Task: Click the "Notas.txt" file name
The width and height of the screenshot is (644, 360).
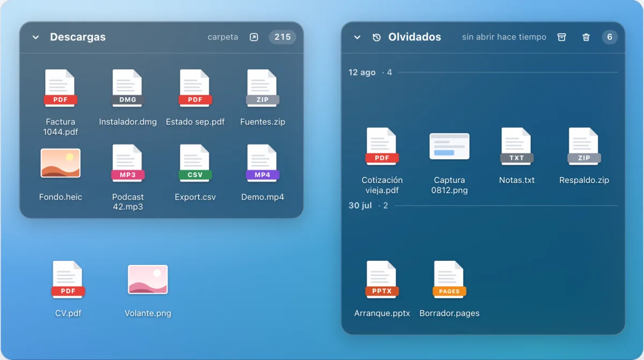Action: tap(517, 180)
